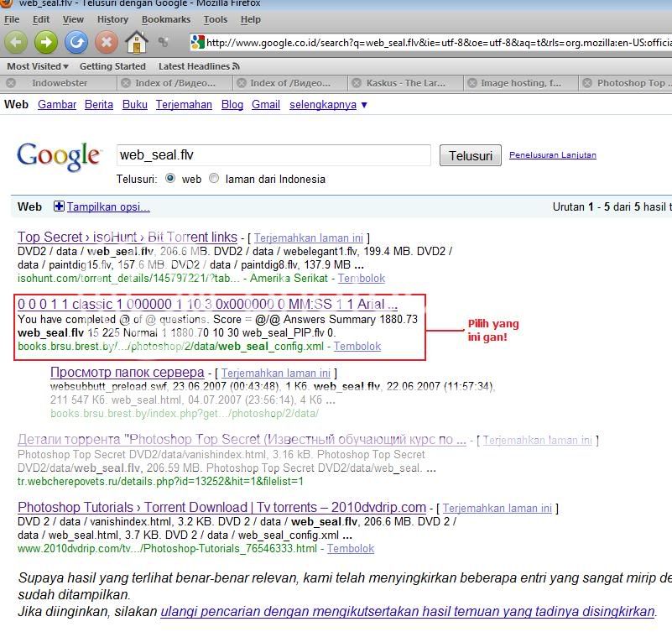The width and height of the screenshot is (672, 632).
Task: Click the Tampilkan opsi link
Action: (x=108, y=207)
